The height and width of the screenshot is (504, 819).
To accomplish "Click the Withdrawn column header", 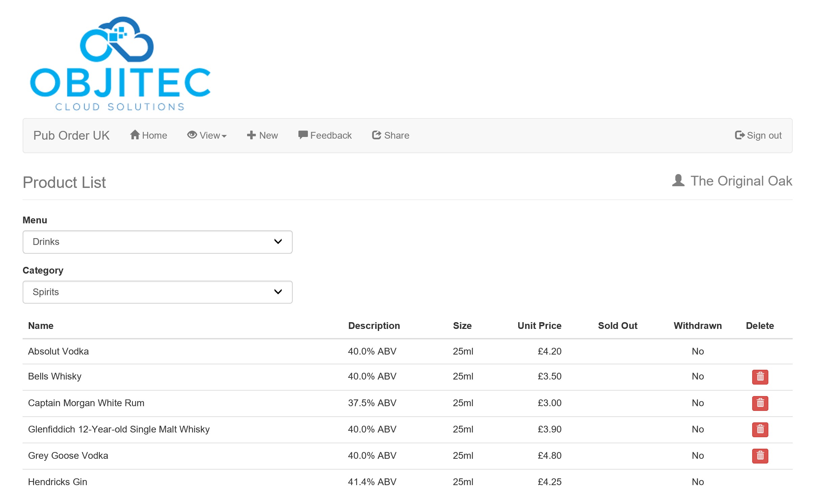I will [x=697, y=326].
